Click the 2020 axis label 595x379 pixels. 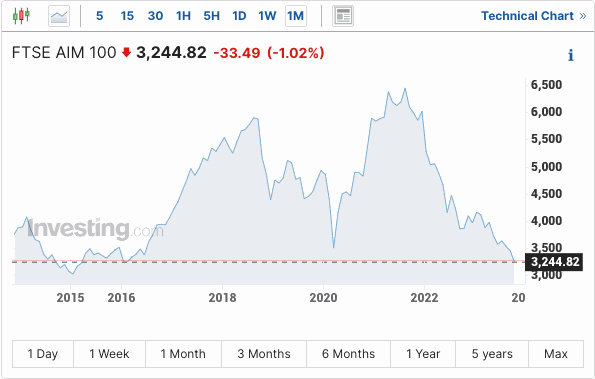(x=323, y=298)
